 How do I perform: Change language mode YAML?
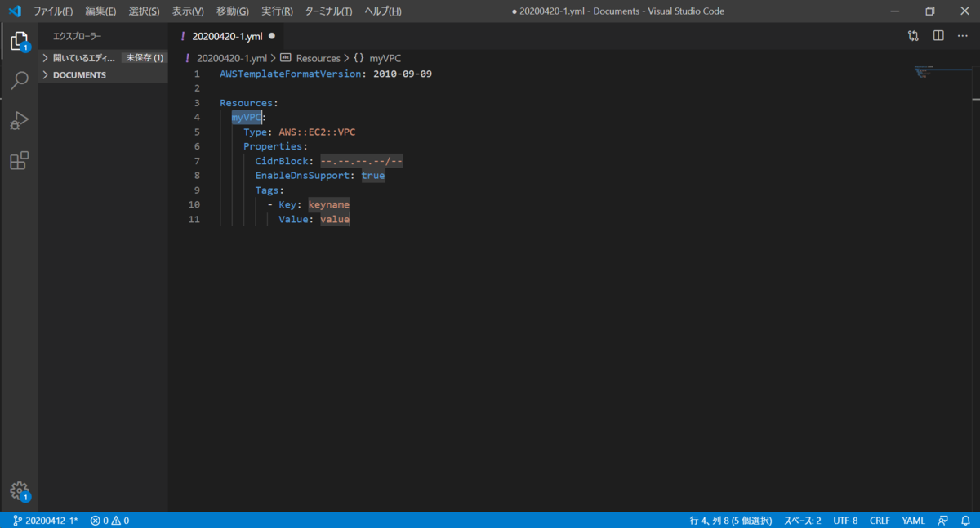[x=913, y=521]
